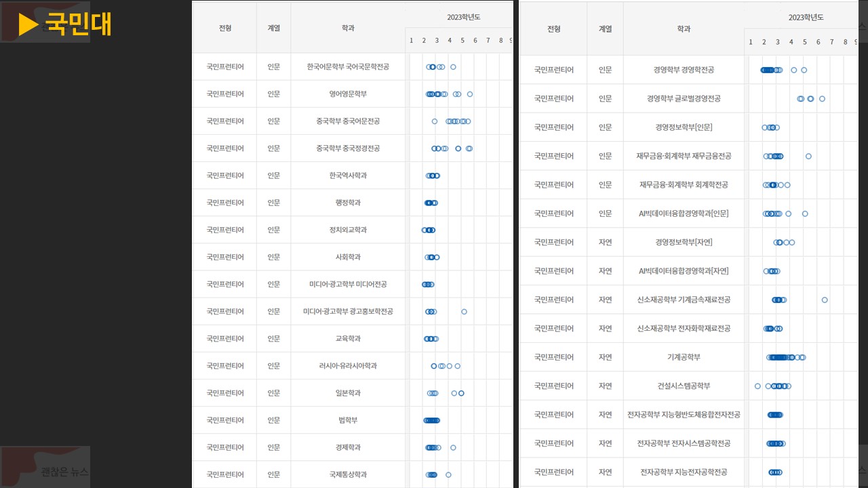Click the dense data cluster in 법학부 row
868x488 pixels.
(x=431, y=420)
